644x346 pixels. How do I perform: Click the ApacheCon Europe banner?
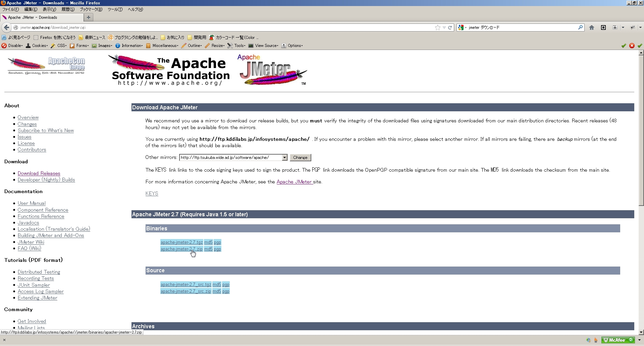click(x=46, y=66)
